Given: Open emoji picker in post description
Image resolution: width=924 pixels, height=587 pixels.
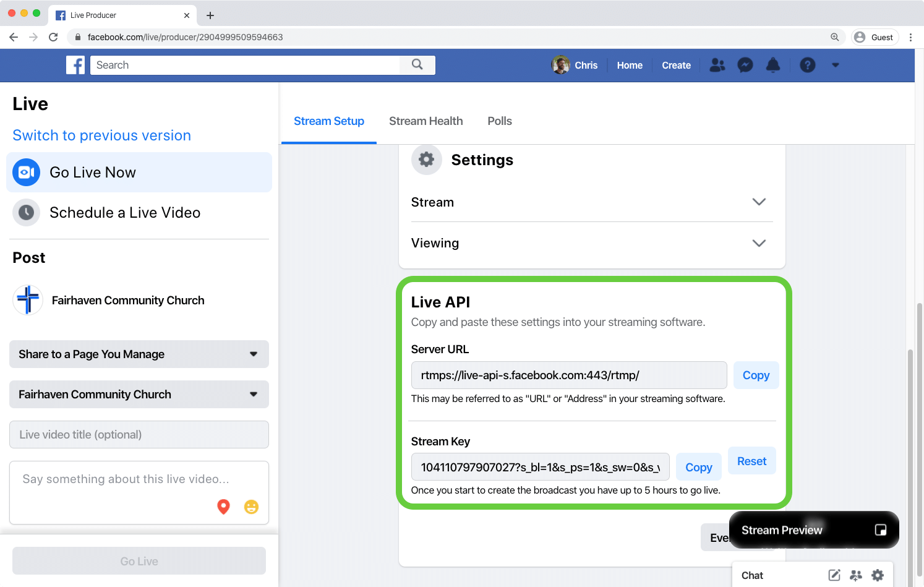Looking at the screenshot, I should click(251, 507).
